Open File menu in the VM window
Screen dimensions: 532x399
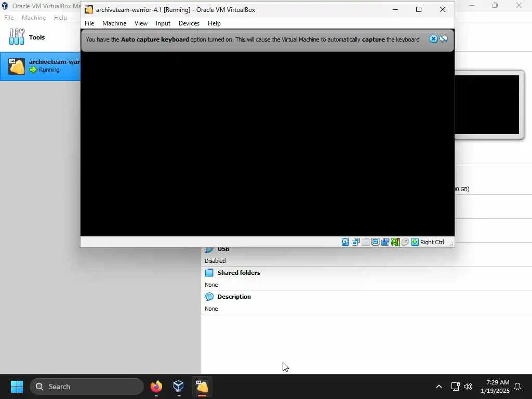click(x=89, y=23)
